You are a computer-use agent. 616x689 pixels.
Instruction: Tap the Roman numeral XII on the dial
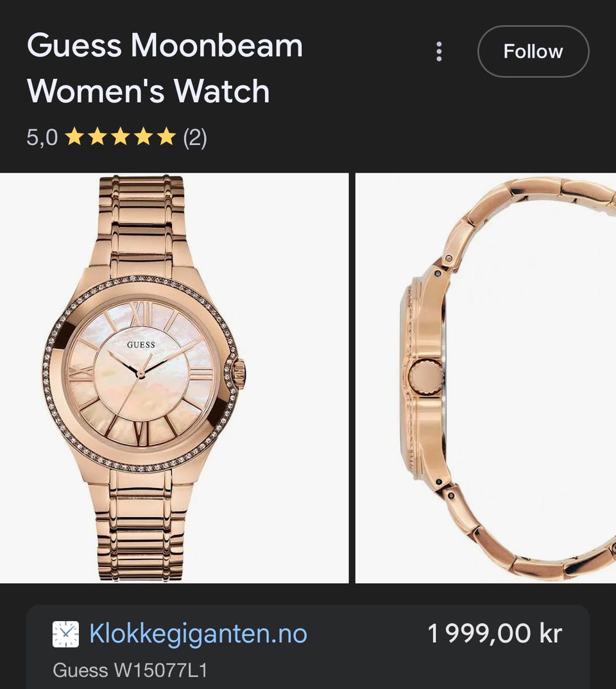click(142, 314)
